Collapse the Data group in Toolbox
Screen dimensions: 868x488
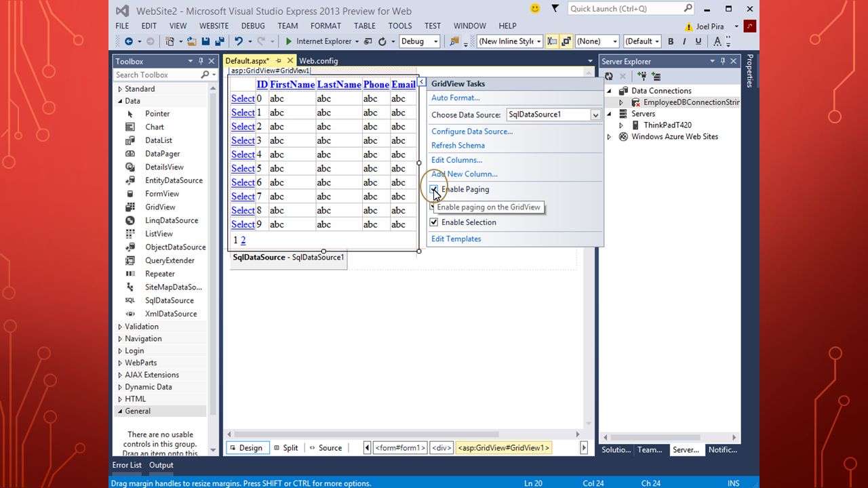tap(120, 101)
